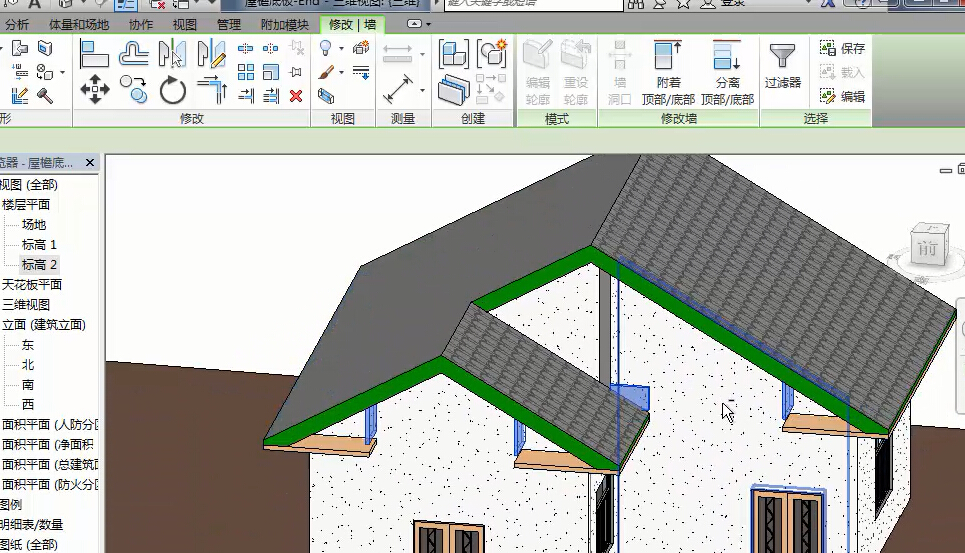
Task: Click the Aligned Dimension measure icon
Action: click(x=398, y=90)
